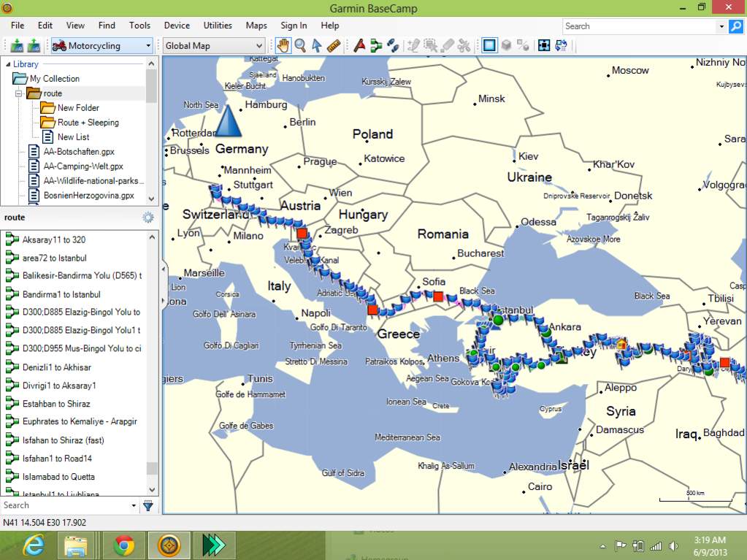Select the Measure ruler tool
Screen dimensions: 747x560
(x=334, y=46)
